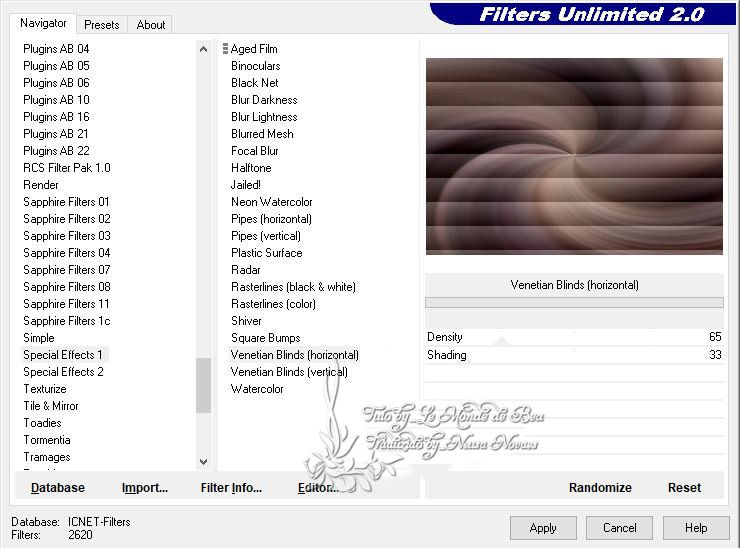Click the Apply button

543,528
